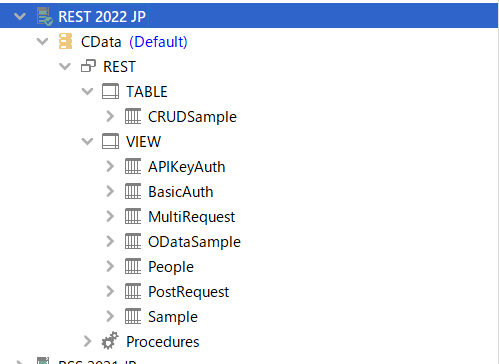Screen dimensions: 499x364
Task: Collapse the VIEW group
Action: click(x=87, y=141)
